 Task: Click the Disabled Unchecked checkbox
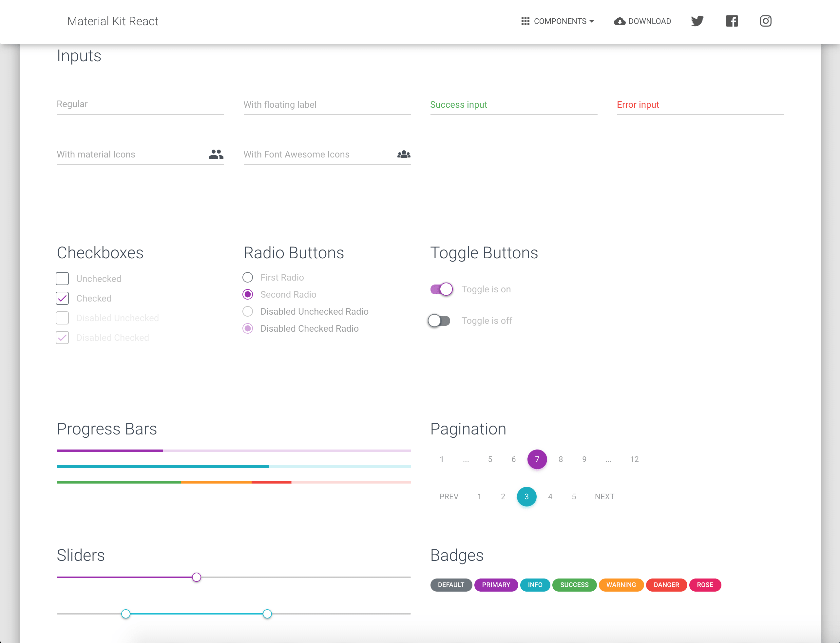[62, 318]
